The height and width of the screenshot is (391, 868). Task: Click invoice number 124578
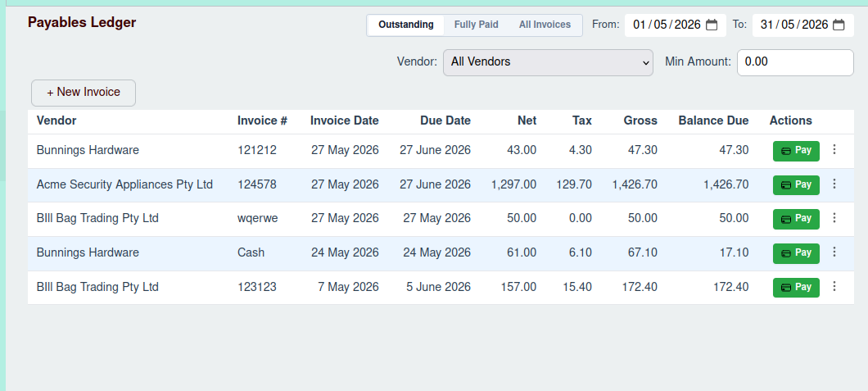257,184
